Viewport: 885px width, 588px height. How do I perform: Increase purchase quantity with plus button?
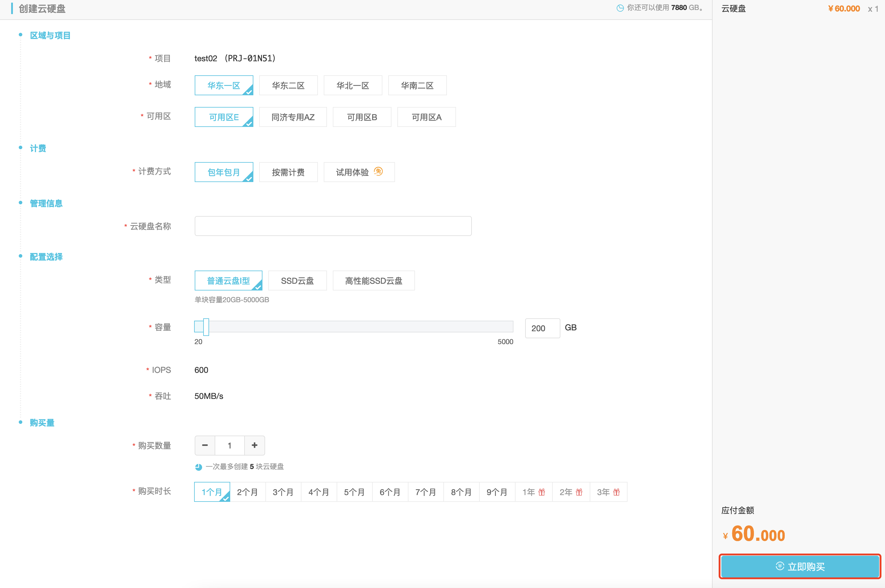254,445
